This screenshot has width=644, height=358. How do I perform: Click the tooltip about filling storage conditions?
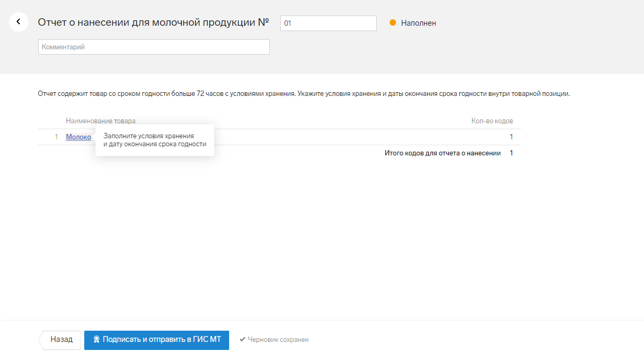point(155,140)
